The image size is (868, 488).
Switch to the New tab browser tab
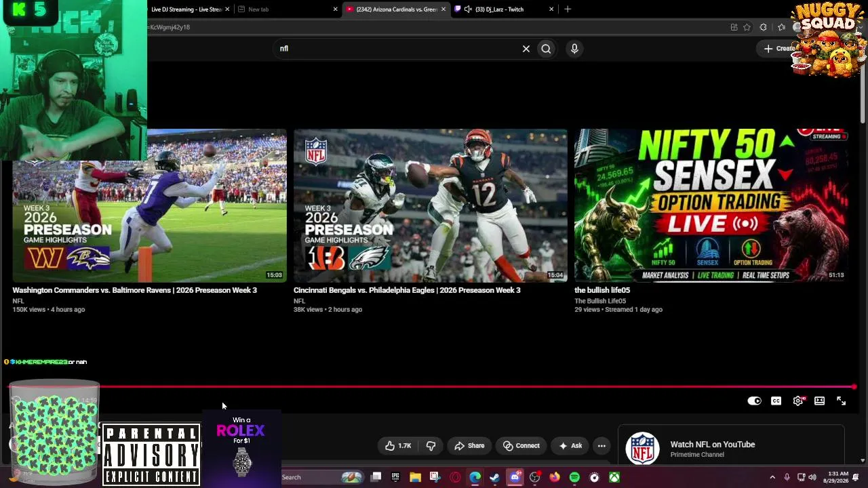click(288, 9)
